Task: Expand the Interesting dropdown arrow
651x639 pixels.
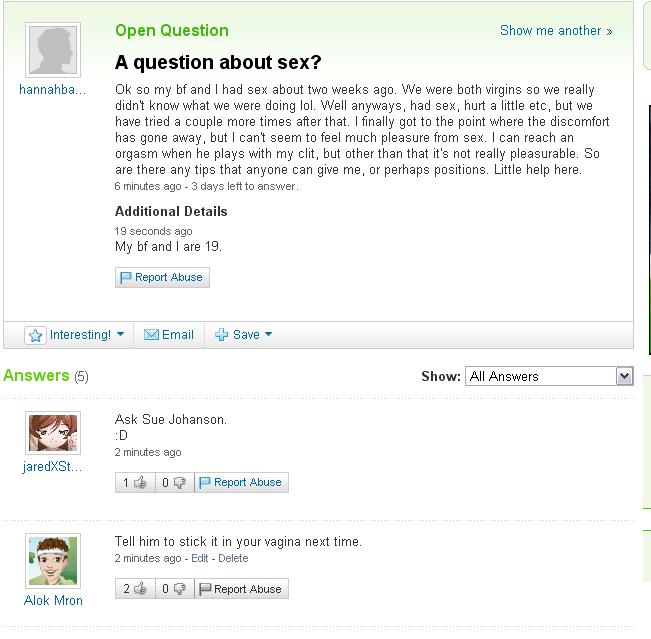Action: [120, 335]
